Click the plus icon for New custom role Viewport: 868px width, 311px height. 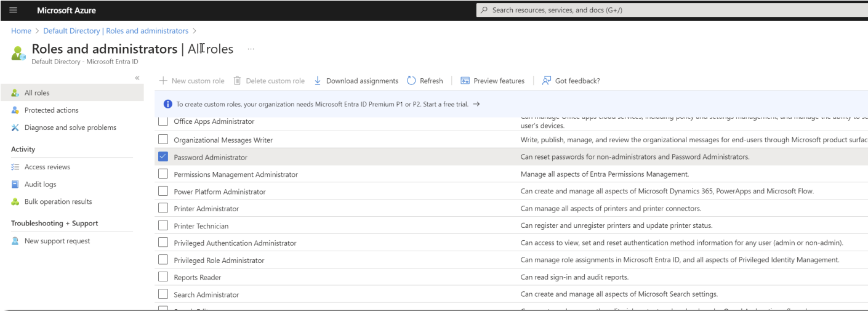coord(163,81)
